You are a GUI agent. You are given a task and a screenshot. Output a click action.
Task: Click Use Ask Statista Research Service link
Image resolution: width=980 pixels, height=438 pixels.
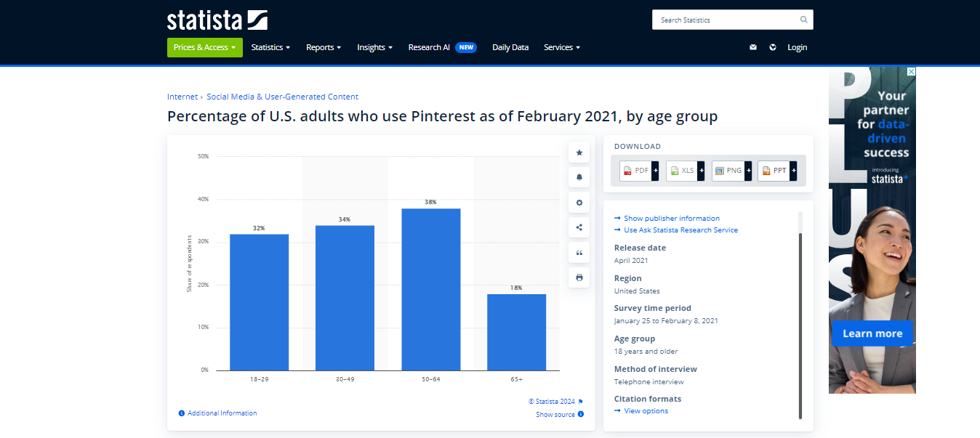tap(680, 230)
